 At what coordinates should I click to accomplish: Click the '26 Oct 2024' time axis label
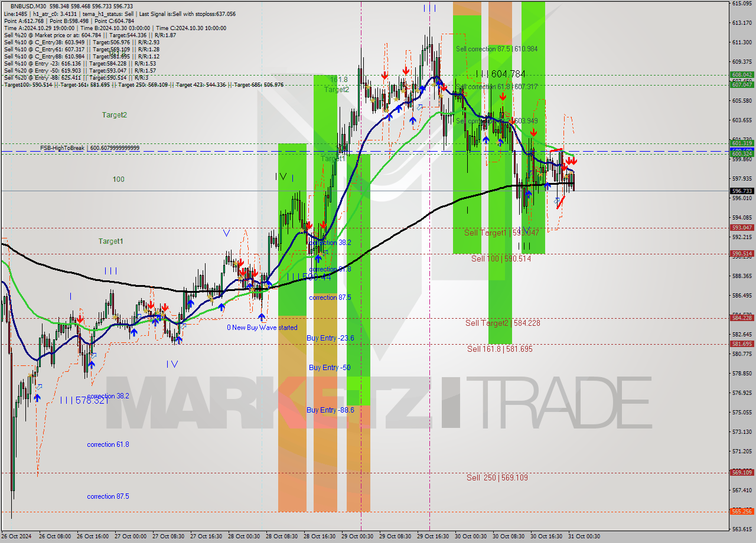pyautogui.click(x=15, y=537)
